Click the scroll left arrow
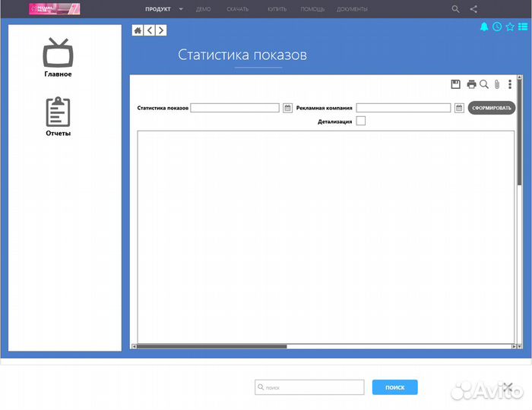The width and height of the screenshot is (532, 410). [x=134, y=346]
